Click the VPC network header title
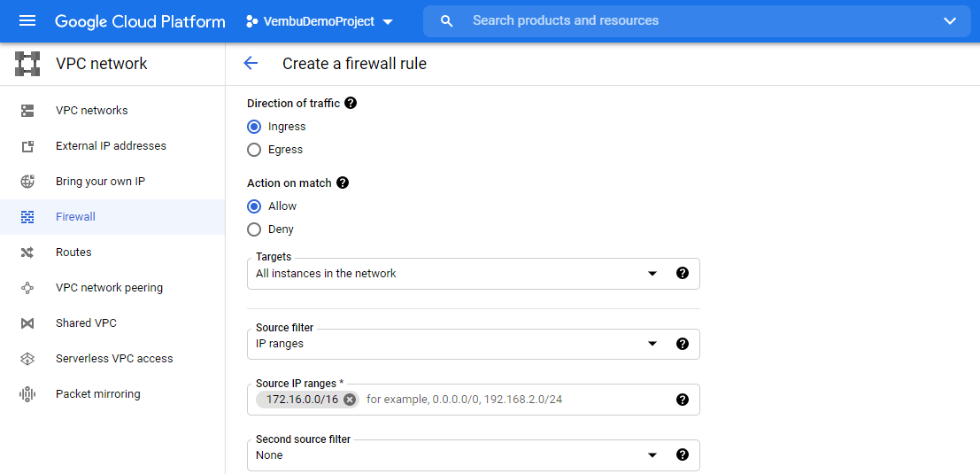 click(x=102, y=63)
